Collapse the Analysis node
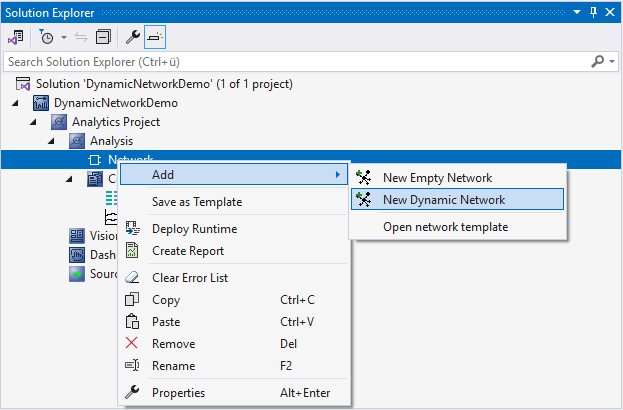This screenshot has width=623, height=410. pos(51,141)
